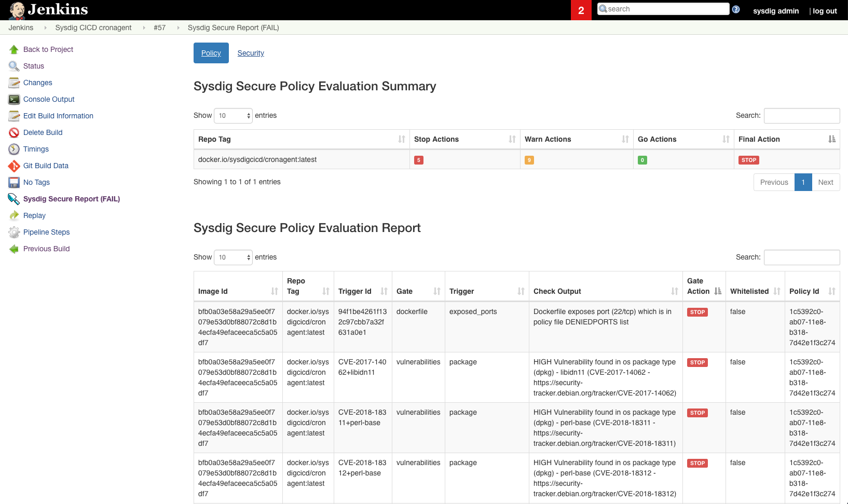Image resolution: width=848 pixels, height=504 pixels.
Task: Click the Pipeline Steps gear icon
Action: [14, 232]
